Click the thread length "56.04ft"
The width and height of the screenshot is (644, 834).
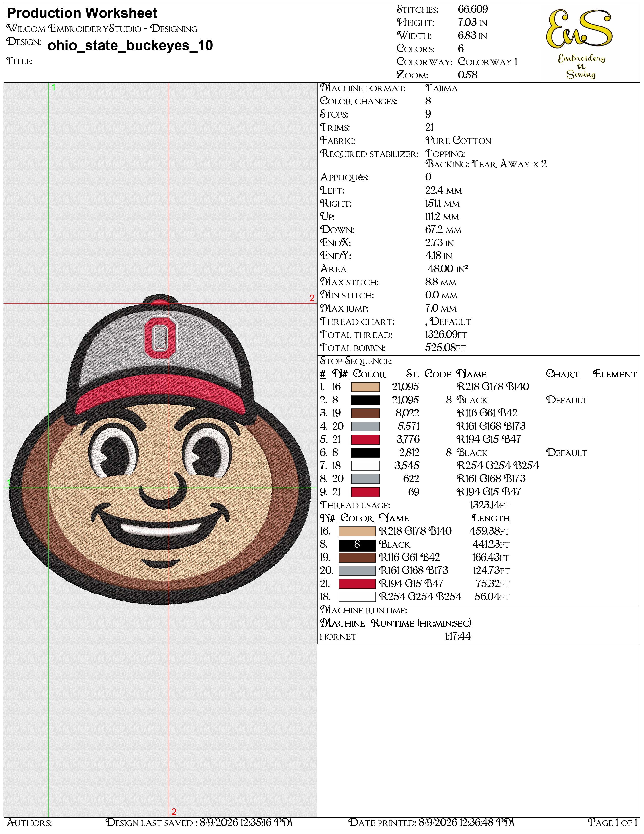492,597
